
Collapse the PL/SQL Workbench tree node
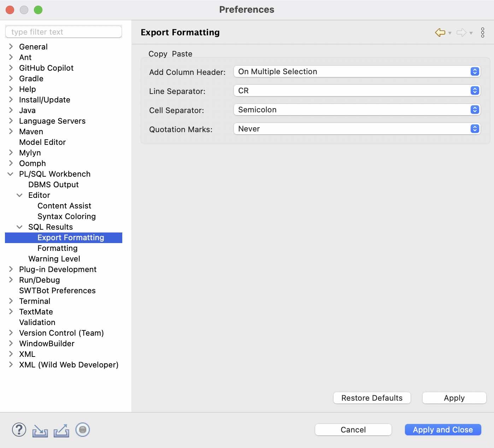(x=10, y=174)
